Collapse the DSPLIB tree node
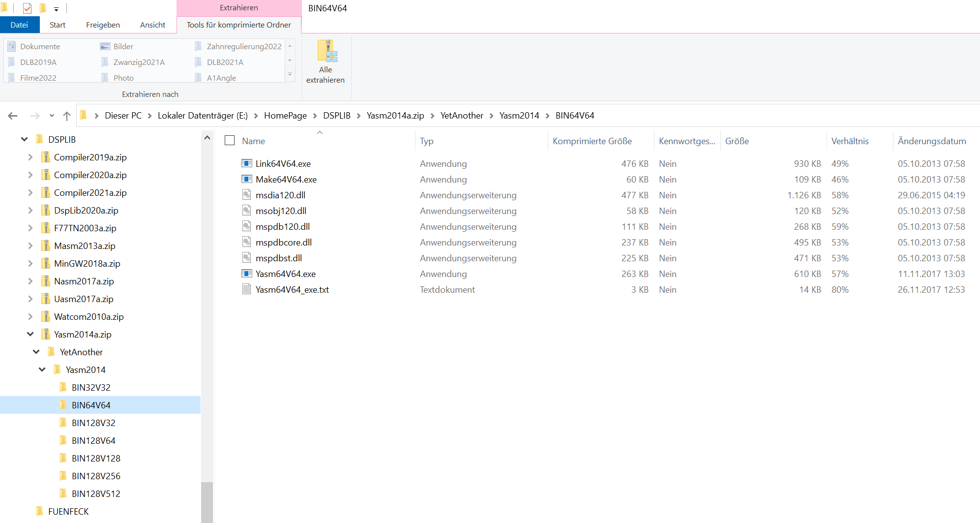980x523 pixels. (24, 139)
